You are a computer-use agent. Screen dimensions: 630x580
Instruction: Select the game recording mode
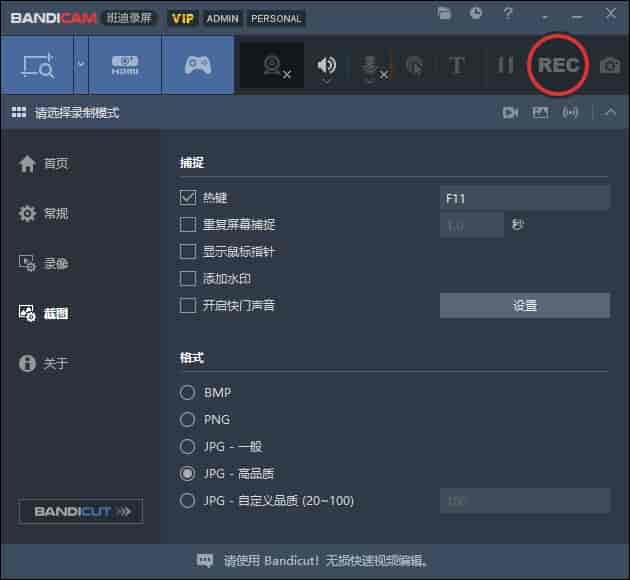tap(198, 65)
